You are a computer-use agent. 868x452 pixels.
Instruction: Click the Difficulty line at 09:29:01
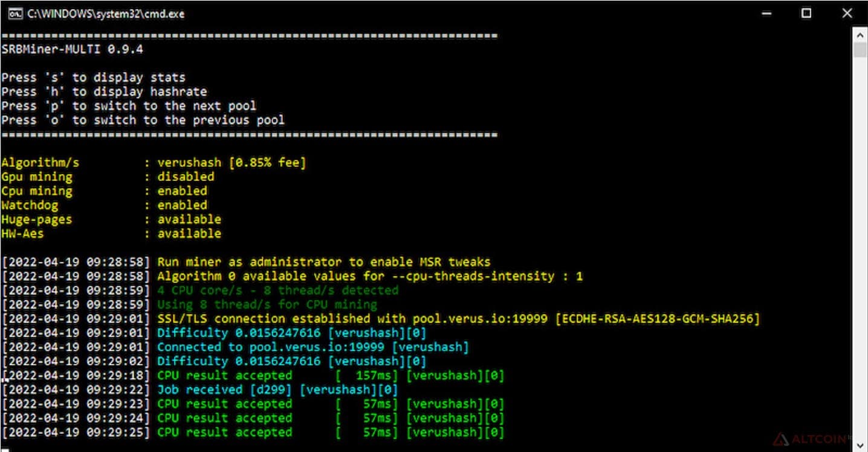click(x=214, y=333)
